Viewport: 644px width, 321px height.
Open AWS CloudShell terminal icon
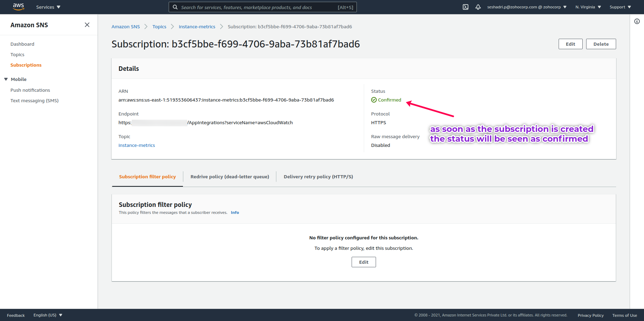tap(466, 7)
